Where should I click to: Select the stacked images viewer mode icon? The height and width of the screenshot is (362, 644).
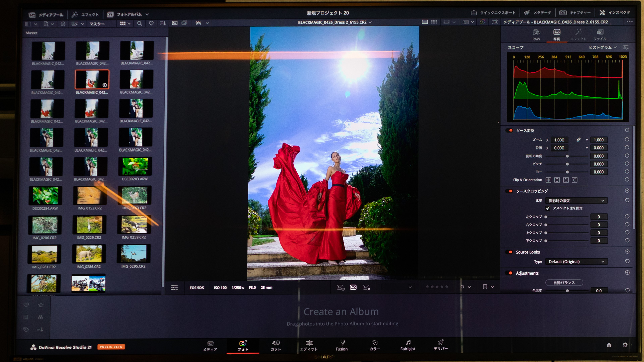184,23
